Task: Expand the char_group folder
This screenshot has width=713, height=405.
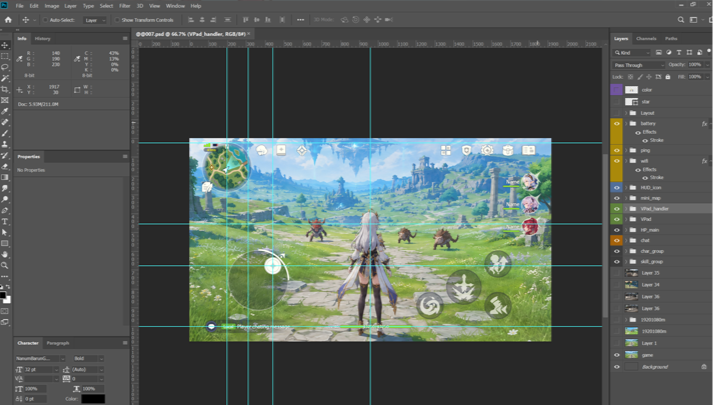Action: (x=626, y=251)
